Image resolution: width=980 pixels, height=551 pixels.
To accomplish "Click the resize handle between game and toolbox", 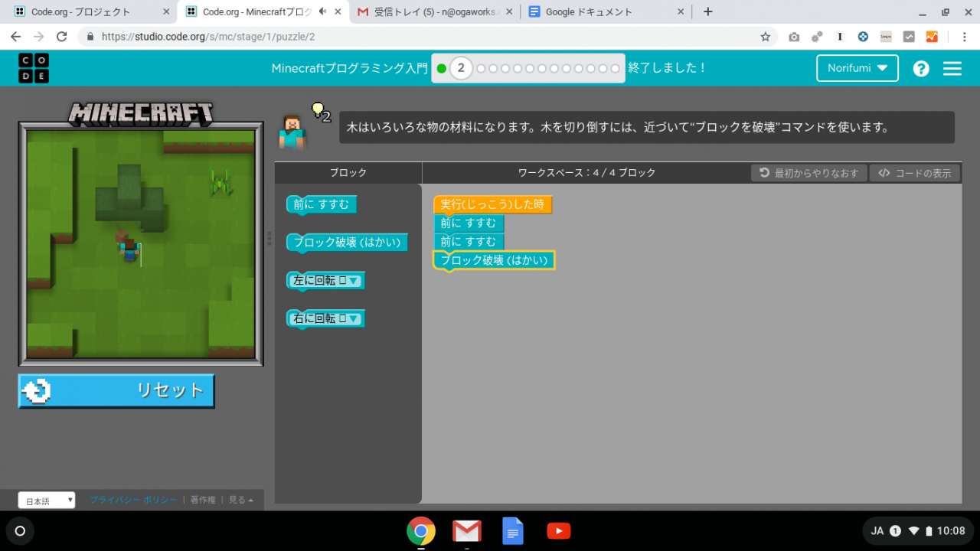I will (x=269, y=238).
